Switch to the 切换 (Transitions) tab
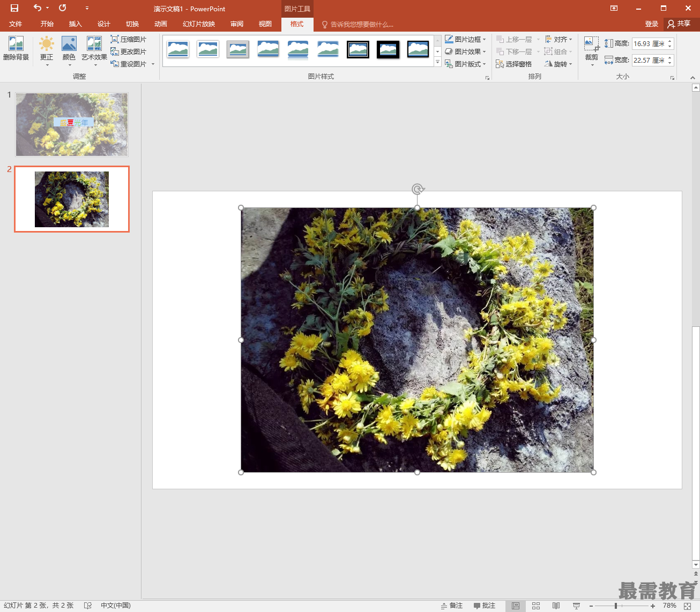Image resolution: width=700 pixels, height=612 pixels. pyautogui.click(x=132, y=24)
